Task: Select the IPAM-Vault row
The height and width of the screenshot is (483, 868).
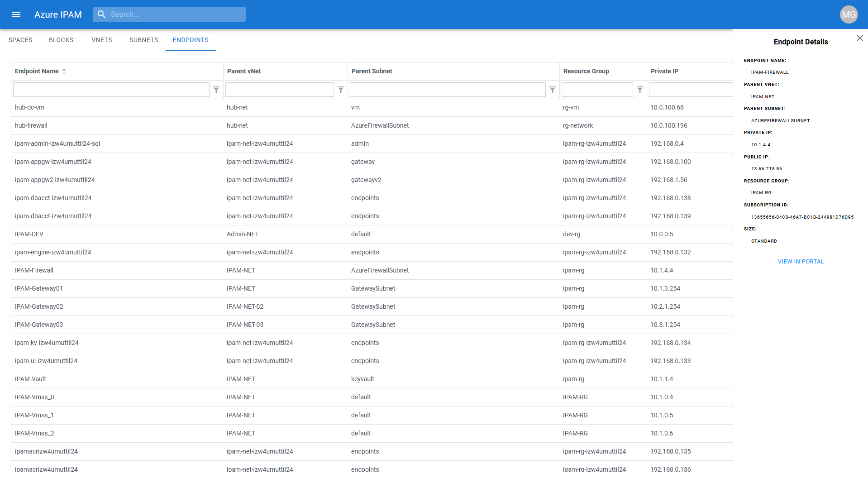Action: point(372,379)
